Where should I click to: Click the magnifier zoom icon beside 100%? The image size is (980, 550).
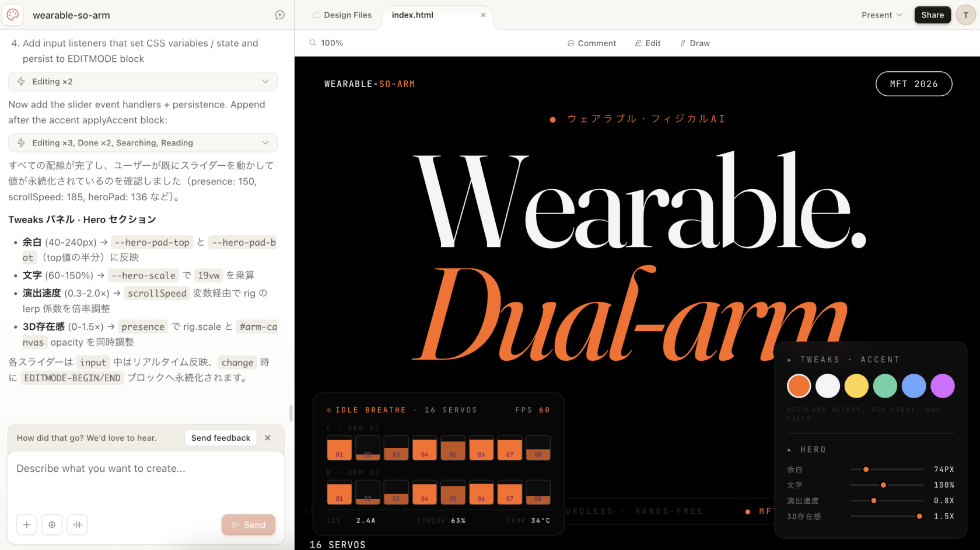(313, 43)
